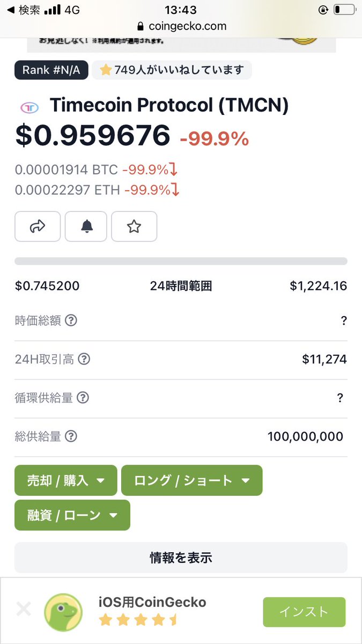The height and width of the screenshot is (644, 362).
Task: Open the 時価総額 help question mark
Action: tap(71, 321)
